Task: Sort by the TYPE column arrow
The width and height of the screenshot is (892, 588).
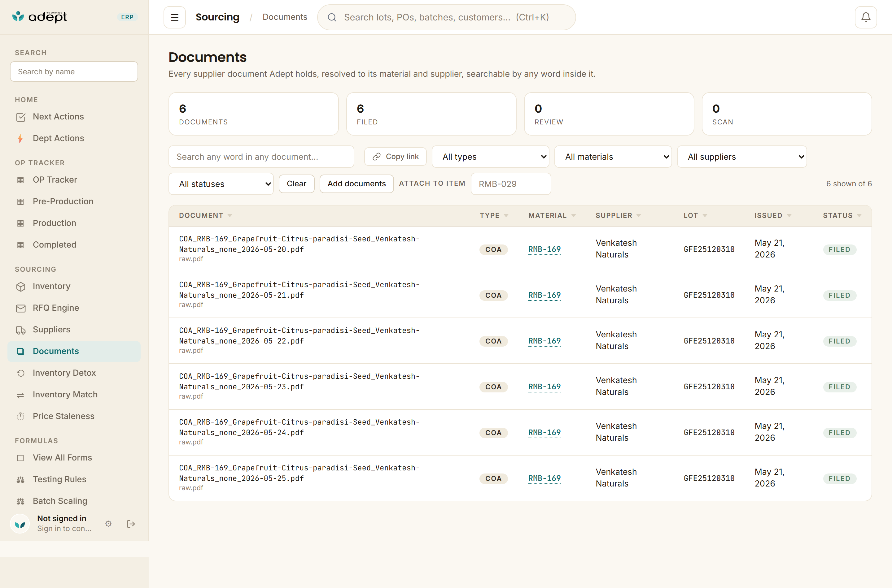Action: pos(506,216)
